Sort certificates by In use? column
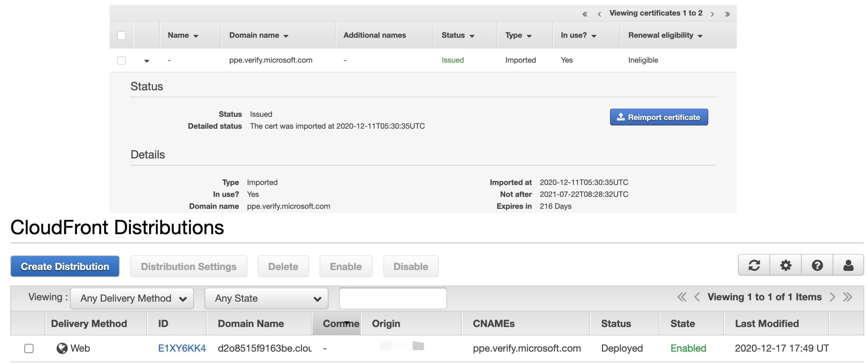868x364 pixels. coord(578,35)
